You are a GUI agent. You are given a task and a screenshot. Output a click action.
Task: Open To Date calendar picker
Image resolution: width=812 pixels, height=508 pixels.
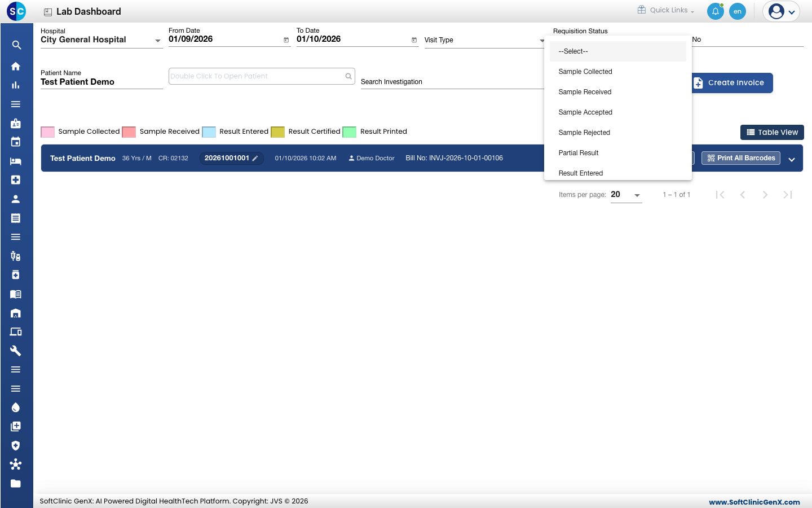[414, 40]
